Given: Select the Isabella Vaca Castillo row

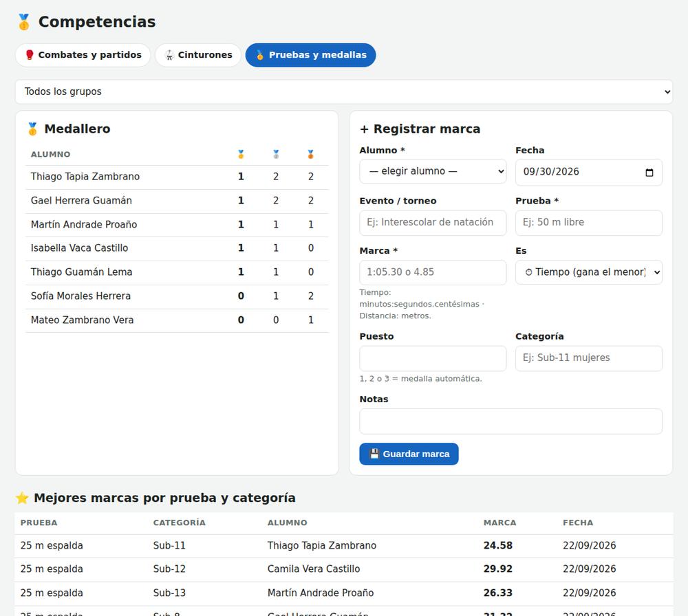Looking at the screenshot, I should [177, 249].
